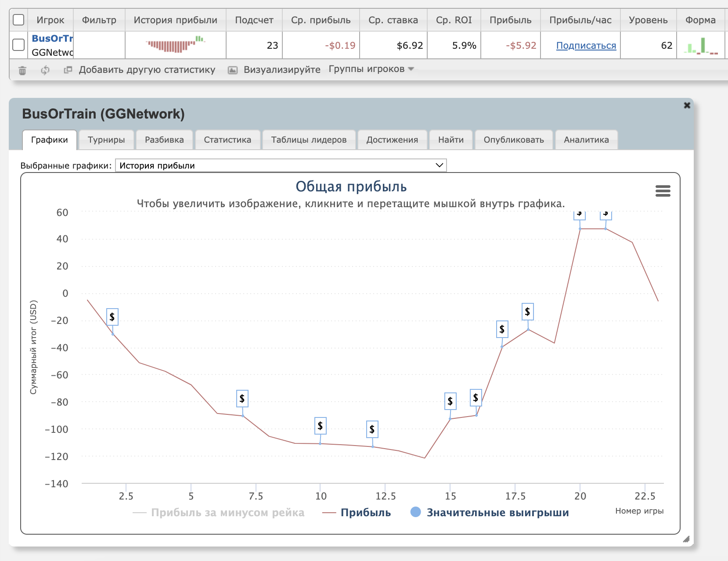The height and width of the screenshot is (561, 728).
Task: Click the dollar marker at game 18
Action: tap(527, 312)
